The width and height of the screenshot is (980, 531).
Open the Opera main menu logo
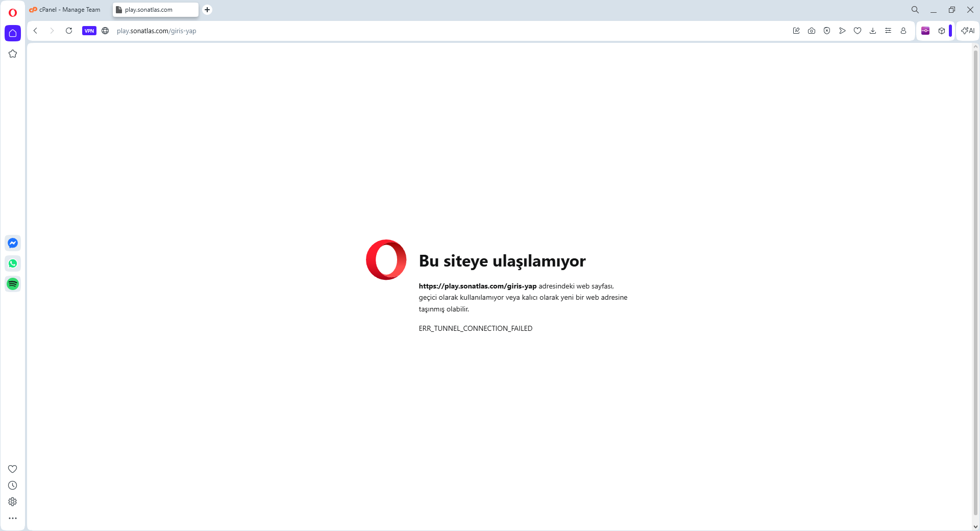(x=13, y=13)
